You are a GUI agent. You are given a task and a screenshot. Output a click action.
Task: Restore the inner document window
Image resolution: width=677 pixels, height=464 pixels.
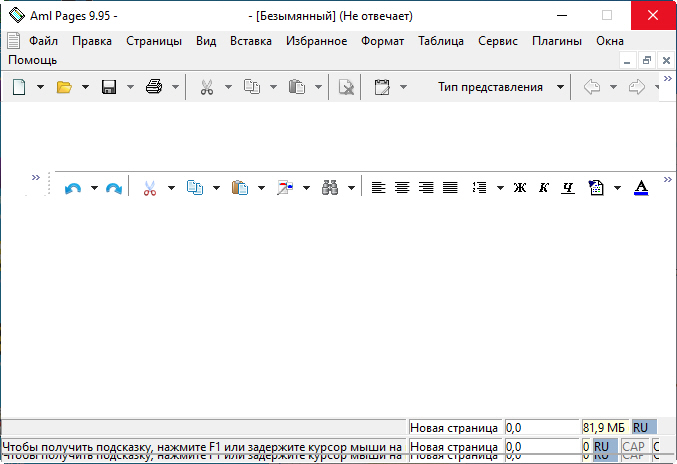[646, 60]
